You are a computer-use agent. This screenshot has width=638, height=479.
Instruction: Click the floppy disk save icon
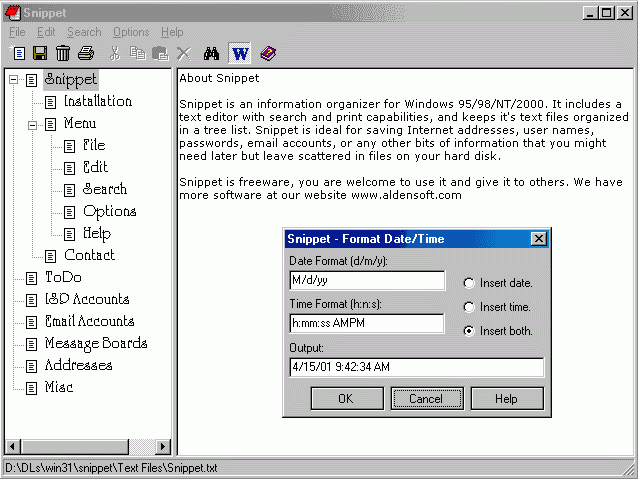click(x=40, y=53)
